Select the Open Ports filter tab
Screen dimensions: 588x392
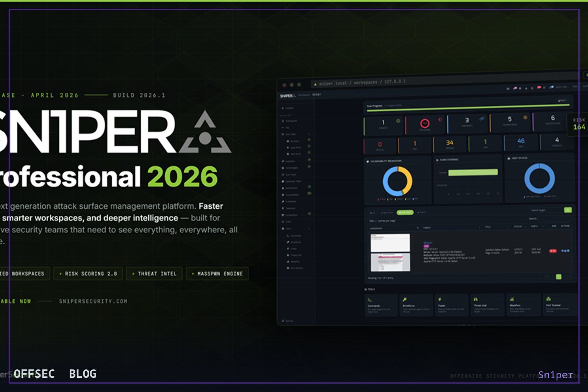[387, 212]
